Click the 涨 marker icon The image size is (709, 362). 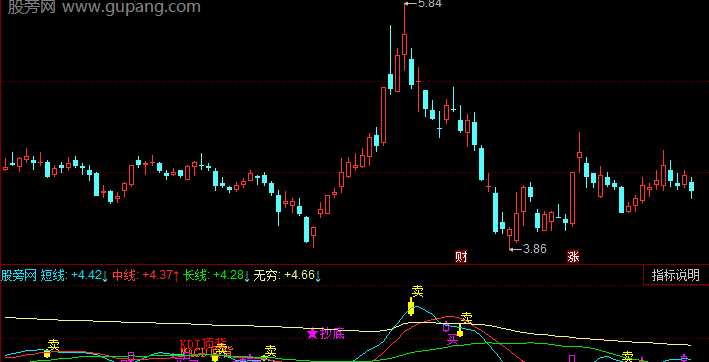pos(573,257)
